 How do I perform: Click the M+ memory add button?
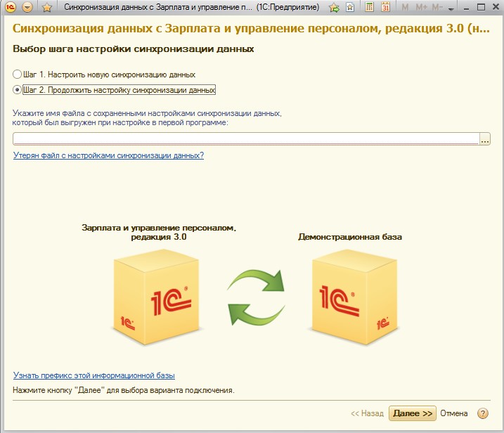(x=421, y=7)
